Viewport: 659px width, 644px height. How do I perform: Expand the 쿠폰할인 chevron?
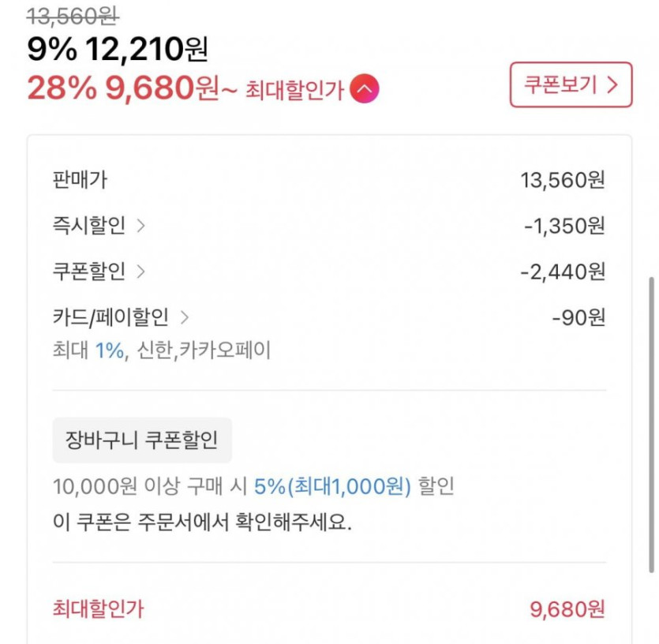point(141,271)
